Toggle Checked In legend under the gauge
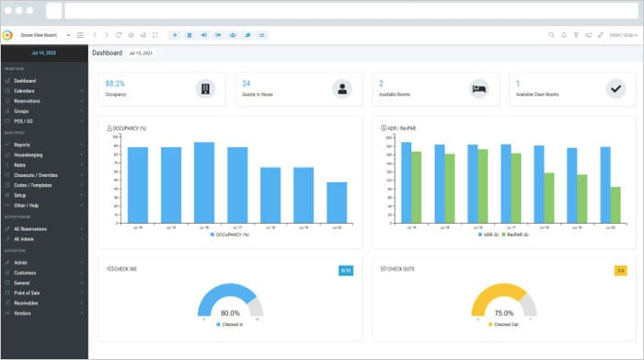 pos(230,325)
